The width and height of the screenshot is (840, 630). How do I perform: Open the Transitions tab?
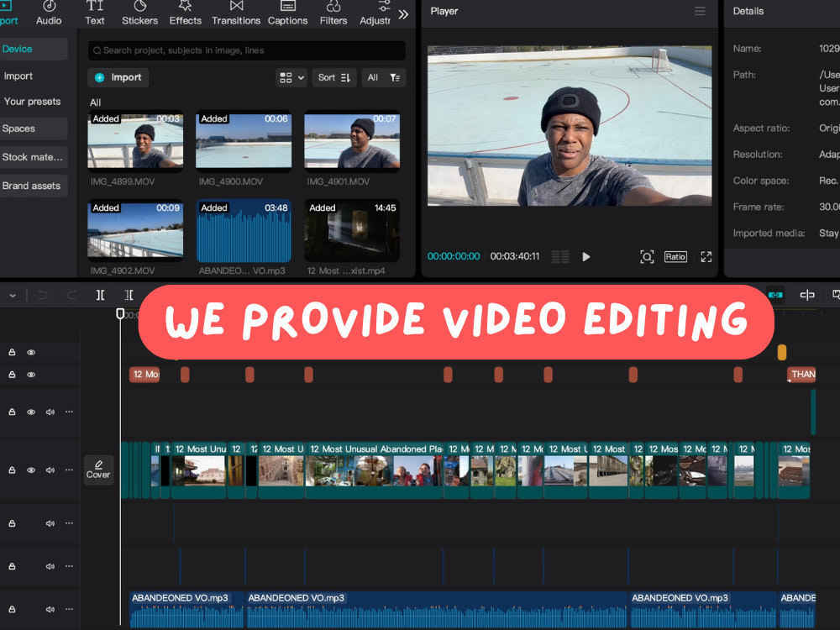click(236, 13)
